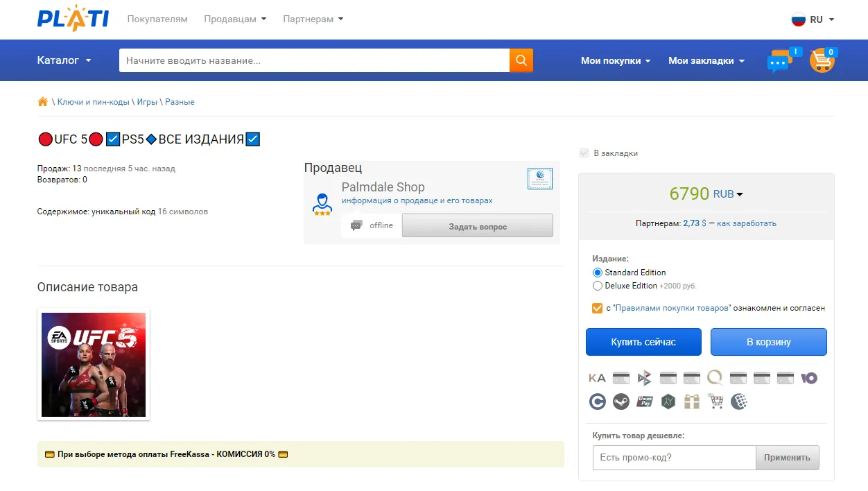Open the Правилами покупки товаров link
The width and height of the screenshot is (868, 491).
(x=672, y=308)
